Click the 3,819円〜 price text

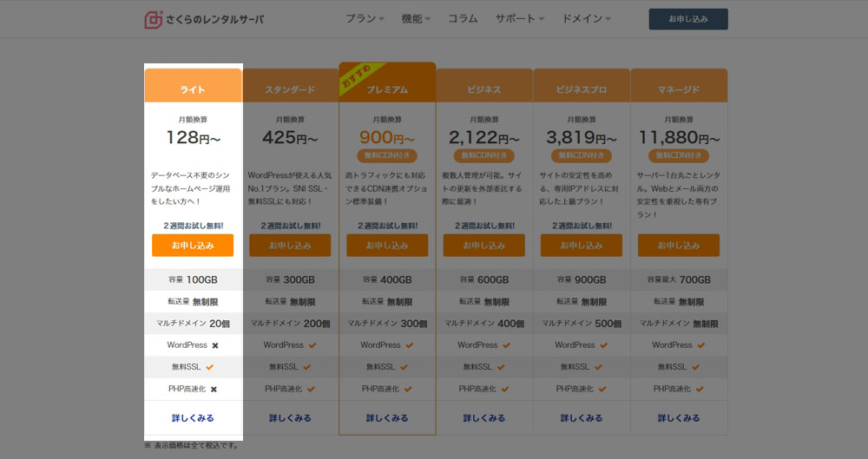[x=582, y=137]
